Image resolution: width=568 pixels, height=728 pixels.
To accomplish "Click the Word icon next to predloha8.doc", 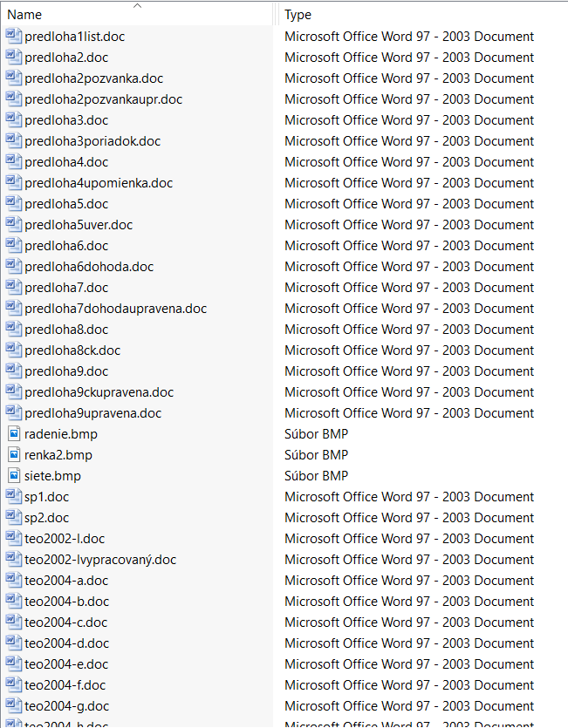I will pyautogui.click(x=14, y=330).
